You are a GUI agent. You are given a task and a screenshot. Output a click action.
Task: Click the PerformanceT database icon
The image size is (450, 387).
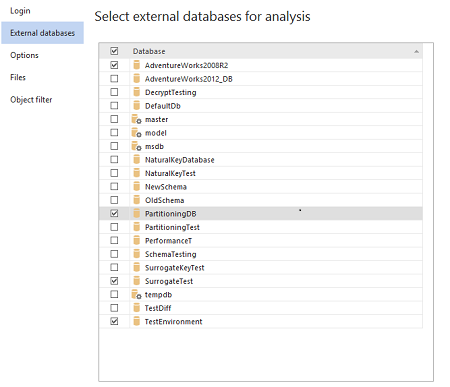[136, 240]
